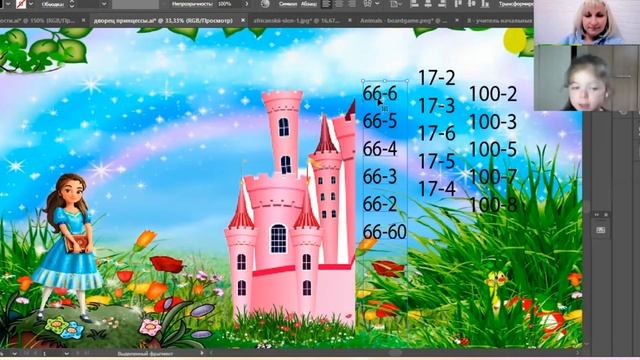Click the 100-2 text
The height and width of the screenshot is (360, 640).
[493, 94]
